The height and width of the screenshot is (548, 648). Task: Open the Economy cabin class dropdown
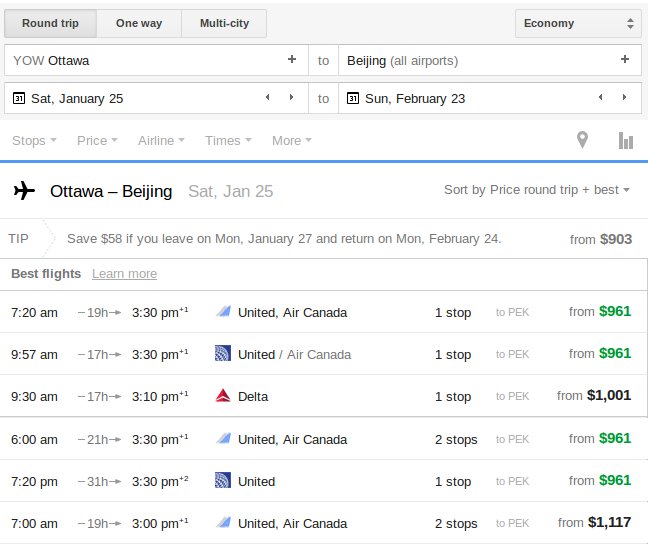(x=579, y=23)
